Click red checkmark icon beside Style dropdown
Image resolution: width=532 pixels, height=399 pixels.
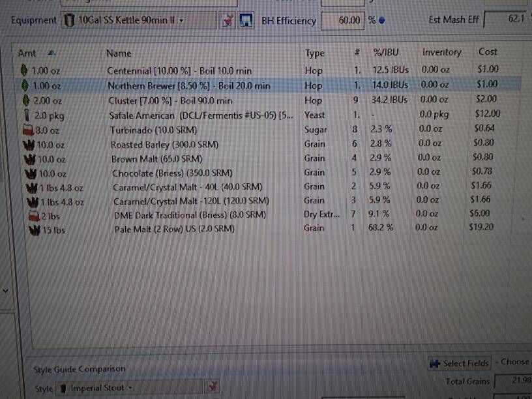point(213,386)
